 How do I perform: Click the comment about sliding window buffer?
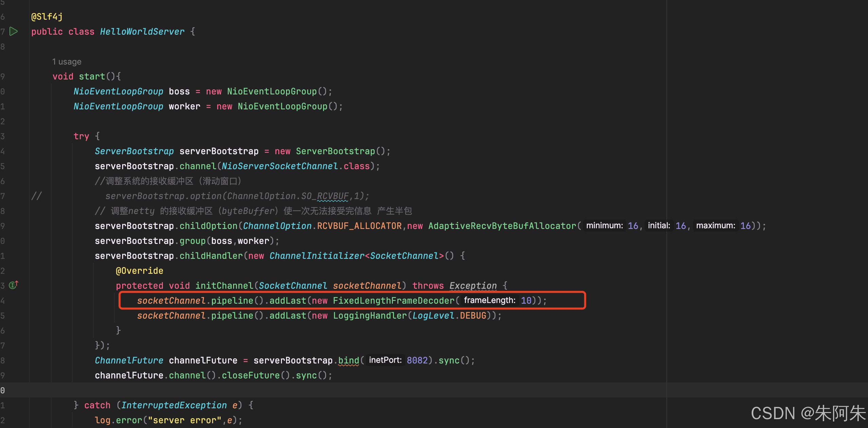coord(168,181)
